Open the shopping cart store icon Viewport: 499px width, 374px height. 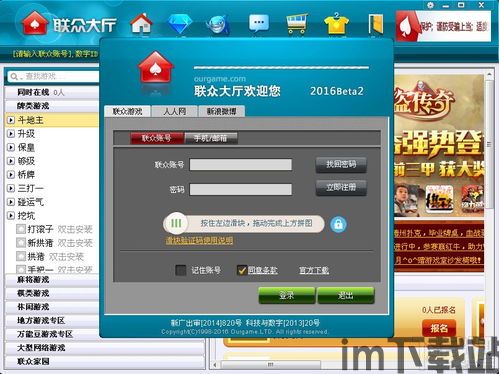pos(297,23)
